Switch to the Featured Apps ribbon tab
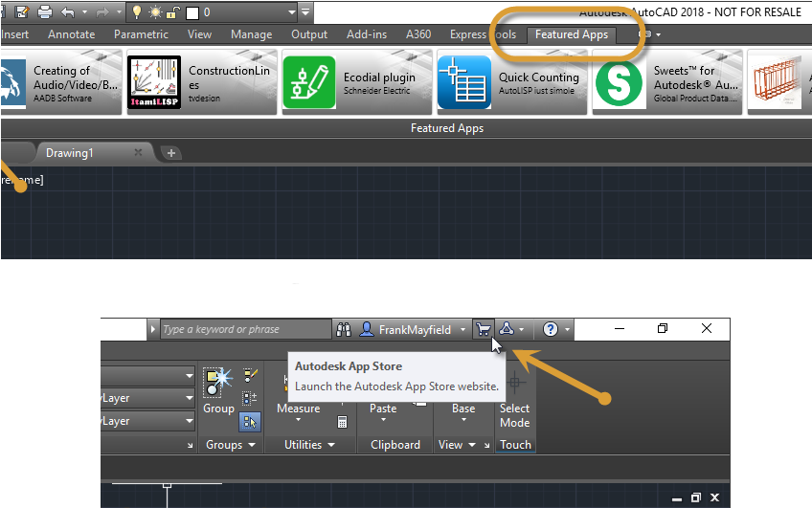Image resolution: width=812 pixels, height=508 pixels. [571, 34]
